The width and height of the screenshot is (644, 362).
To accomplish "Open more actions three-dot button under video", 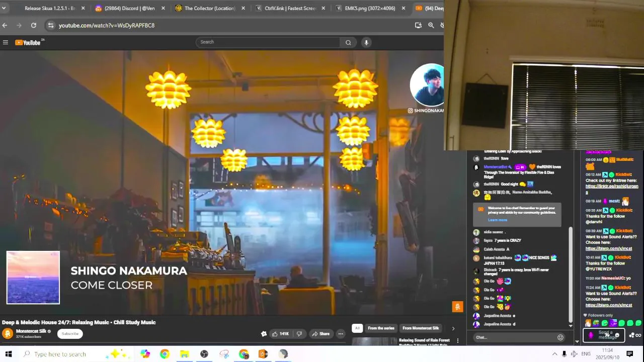I will [341, 334].
